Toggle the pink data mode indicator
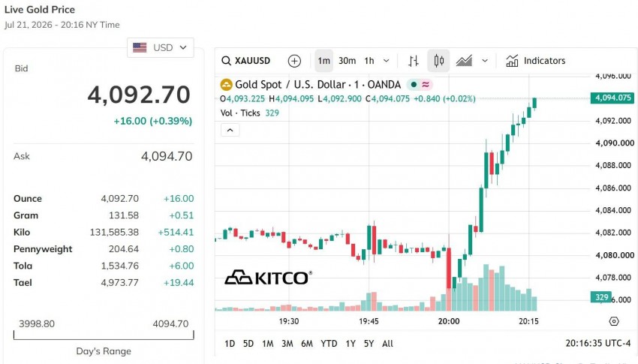638x364 pixels. [x=426, y=85]
